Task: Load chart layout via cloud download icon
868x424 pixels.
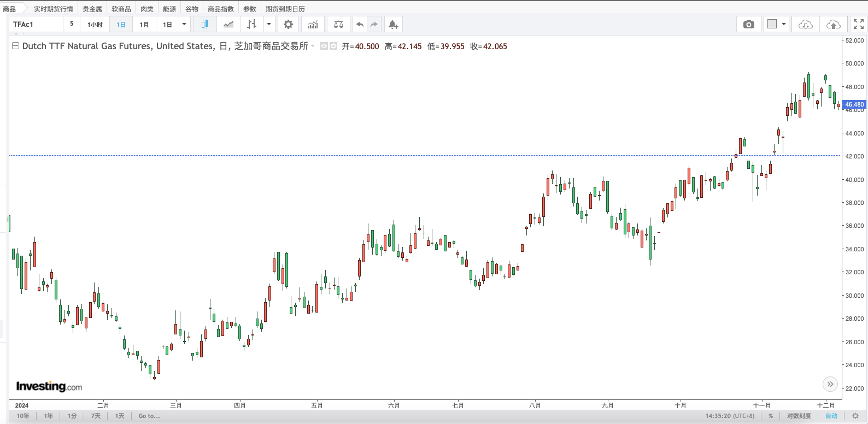Action: click(x=805, y=25)
